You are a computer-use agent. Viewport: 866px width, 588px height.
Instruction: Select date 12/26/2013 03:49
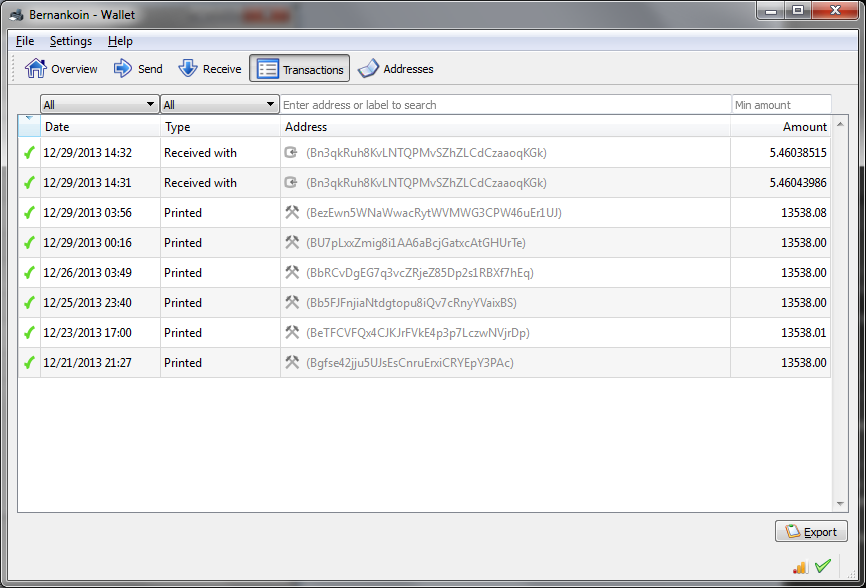point(87,273)
